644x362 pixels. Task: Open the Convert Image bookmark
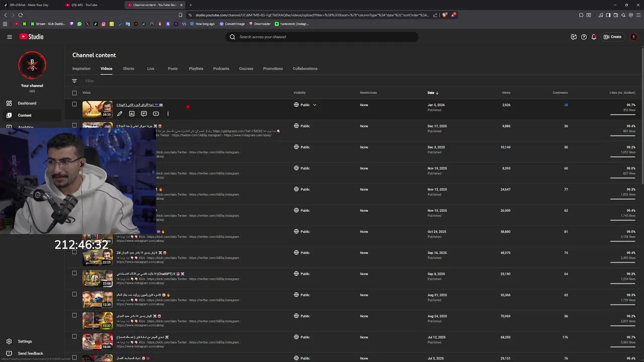[232, 24]
